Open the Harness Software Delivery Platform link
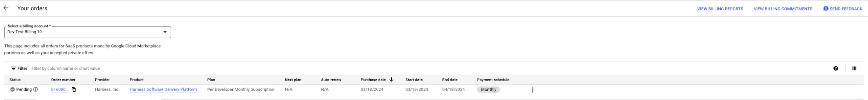The width and height of the screenshot is (868, 100). point(163,90)
